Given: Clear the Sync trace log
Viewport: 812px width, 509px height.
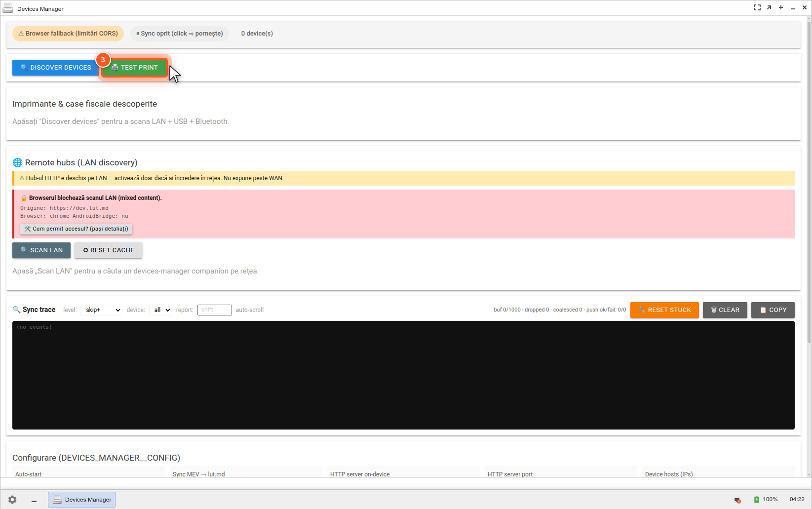Looking at the screenshot, I should (725, 310).
